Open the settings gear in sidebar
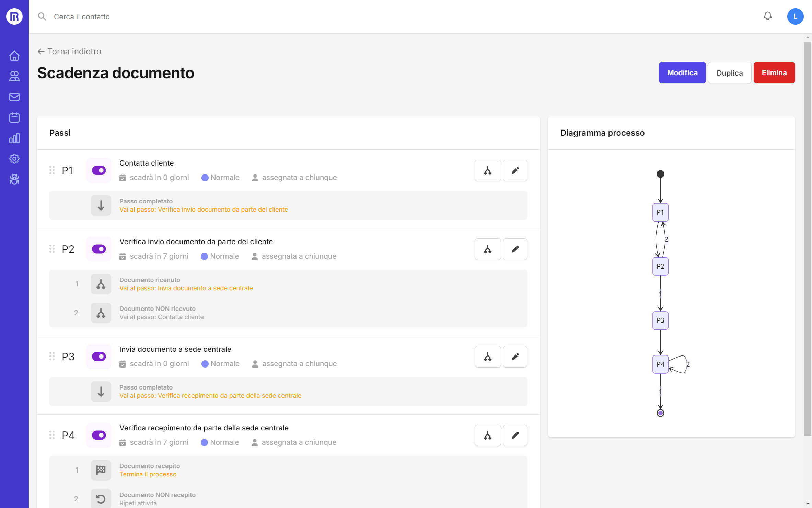Image resolution: width=812 pixels, height=508 pixels. [14, 159]
